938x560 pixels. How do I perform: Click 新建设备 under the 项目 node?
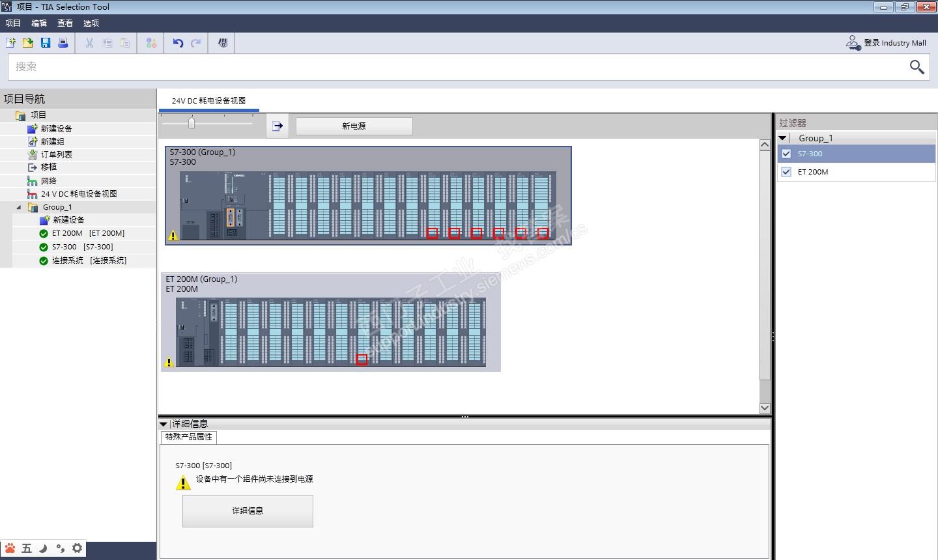[57, 129]
